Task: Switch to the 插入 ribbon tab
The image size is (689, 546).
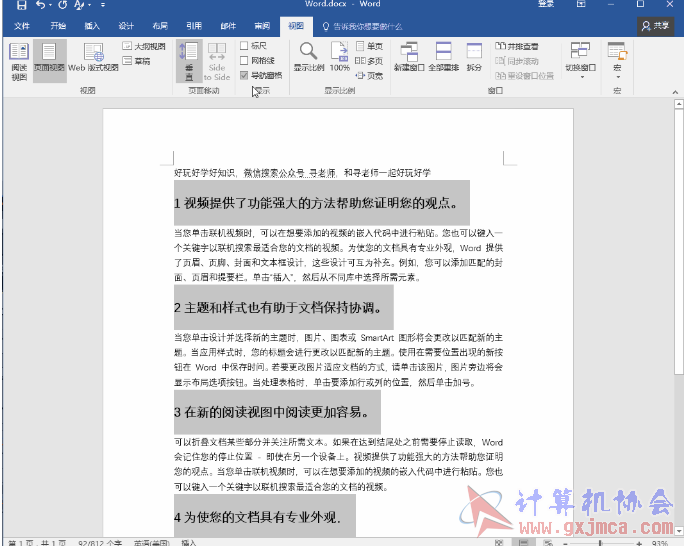Action: tap(92, 26)
